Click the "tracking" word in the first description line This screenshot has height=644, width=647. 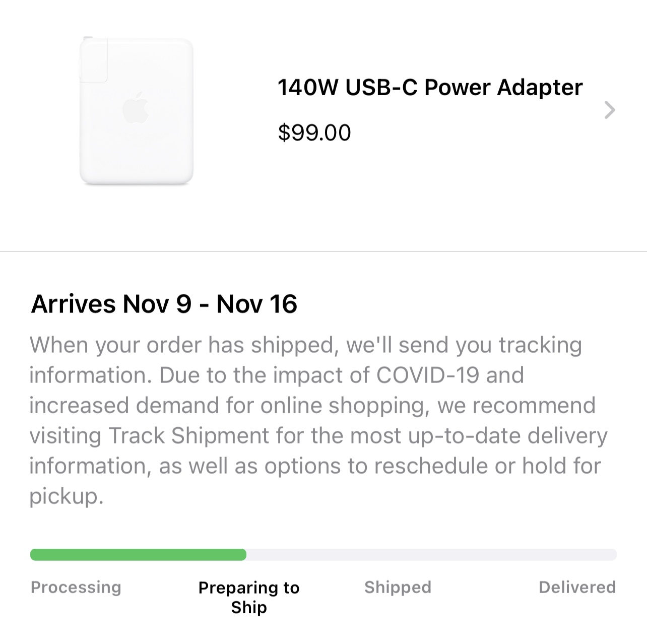(540, 345)
